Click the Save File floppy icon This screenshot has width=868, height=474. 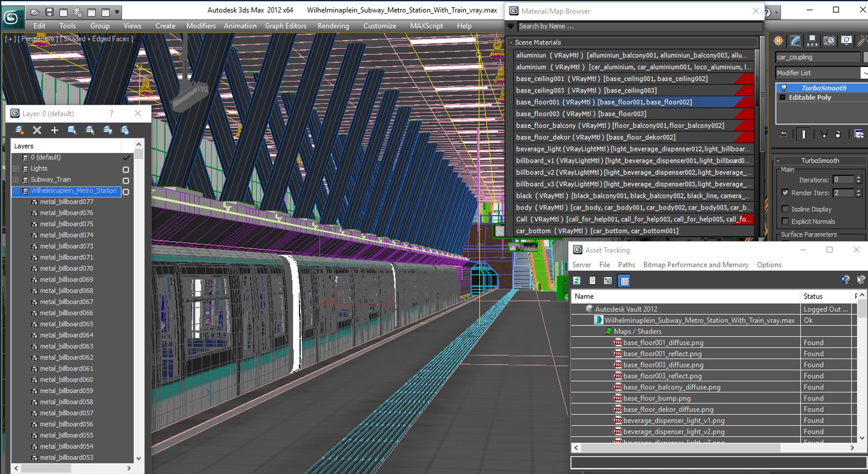click(49, 12)
